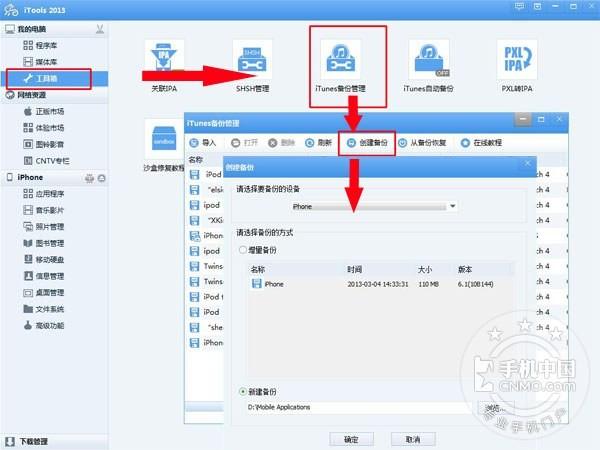Click the feedback icon in iTools title bar

(x=519, y=6)
